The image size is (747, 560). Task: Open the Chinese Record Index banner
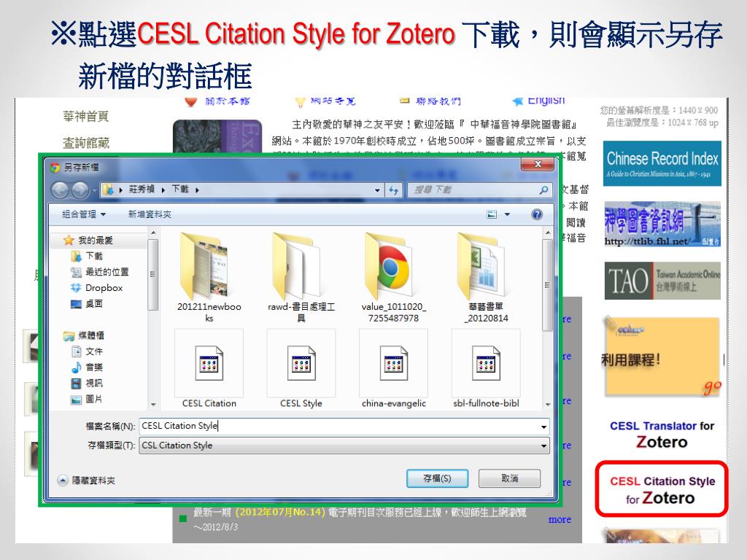pyautogui.click(x=662, y=163)
